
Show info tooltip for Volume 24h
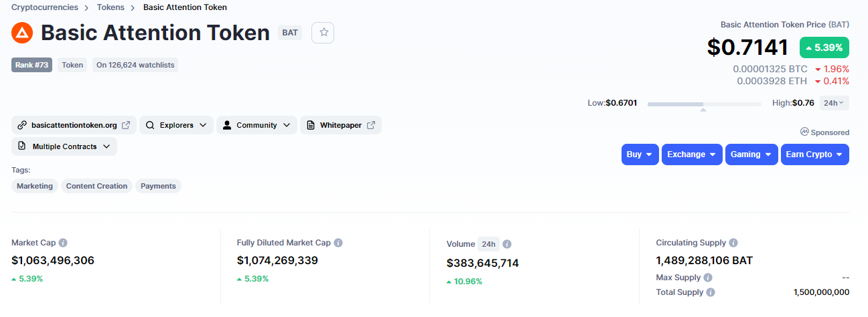[507, 244]
